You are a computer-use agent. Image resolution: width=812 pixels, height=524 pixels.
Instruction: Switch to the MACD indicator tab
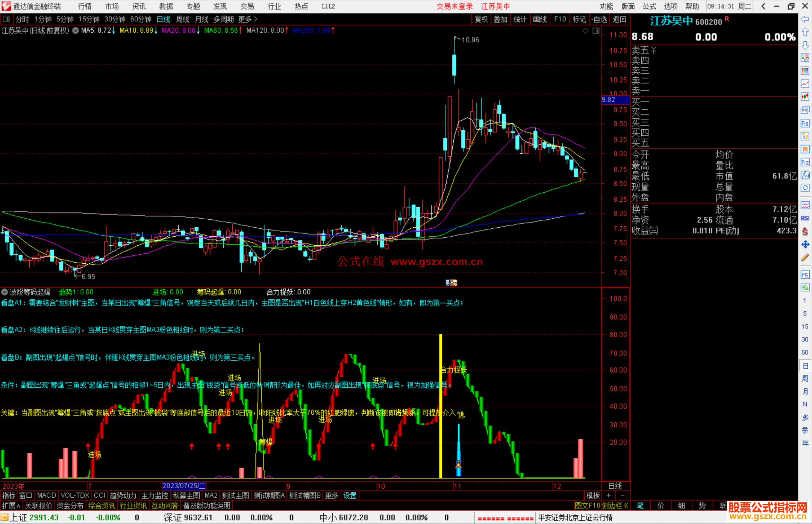pyautogui.click(x=47, y=495)
